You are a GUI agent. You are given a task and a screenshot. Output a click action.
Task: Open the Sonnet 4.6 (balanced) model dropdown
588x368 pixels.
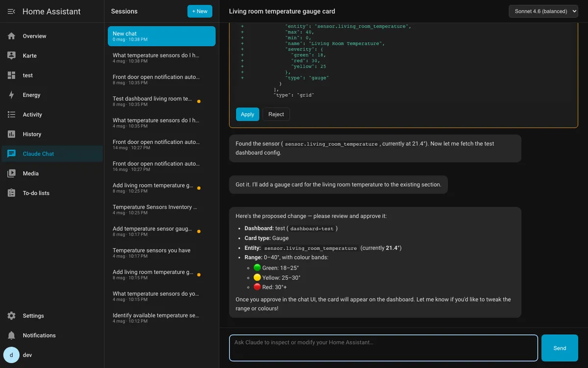[543, 11]
